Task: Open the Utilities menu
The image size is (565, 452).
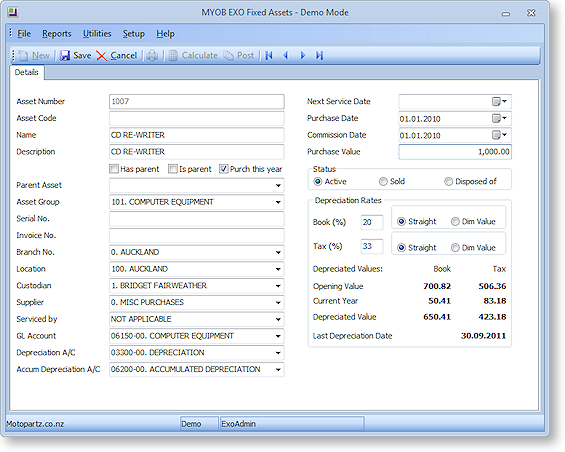Action: pyautogui.click(x=97, y=34)
